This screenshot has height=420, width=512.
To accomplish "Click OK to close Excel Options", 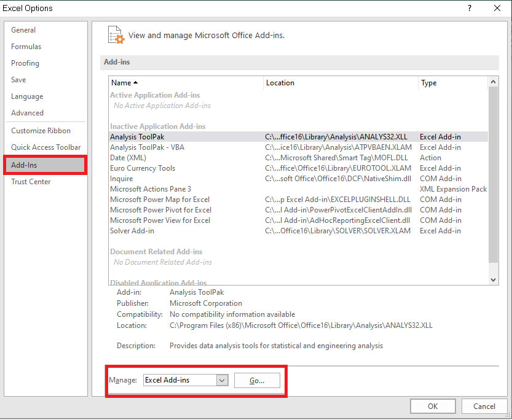I will [x=433, y=406].
